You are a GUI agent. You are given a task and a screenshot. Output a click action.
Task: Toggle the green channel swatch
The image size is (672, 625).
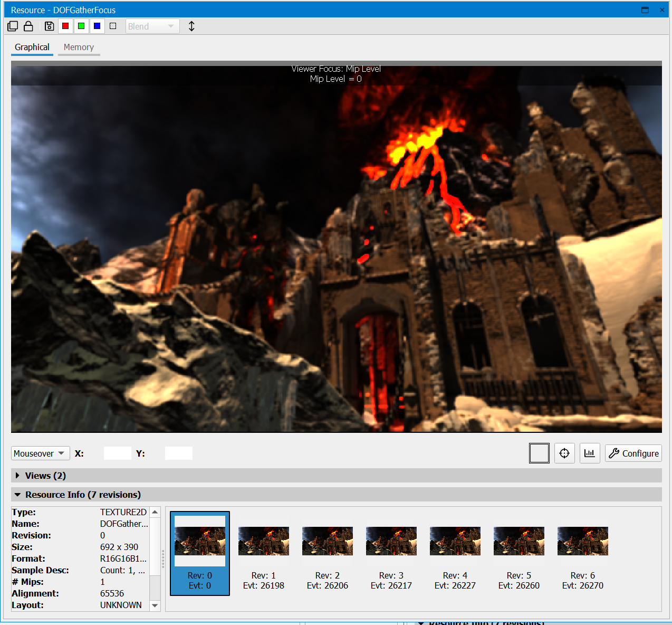81,26
